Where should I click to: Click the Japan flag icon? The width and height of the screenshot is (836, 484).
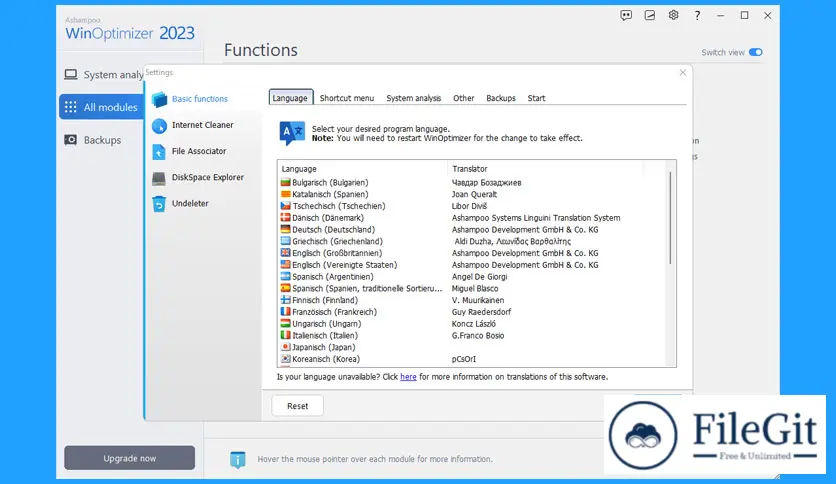[x=286, y=346]
